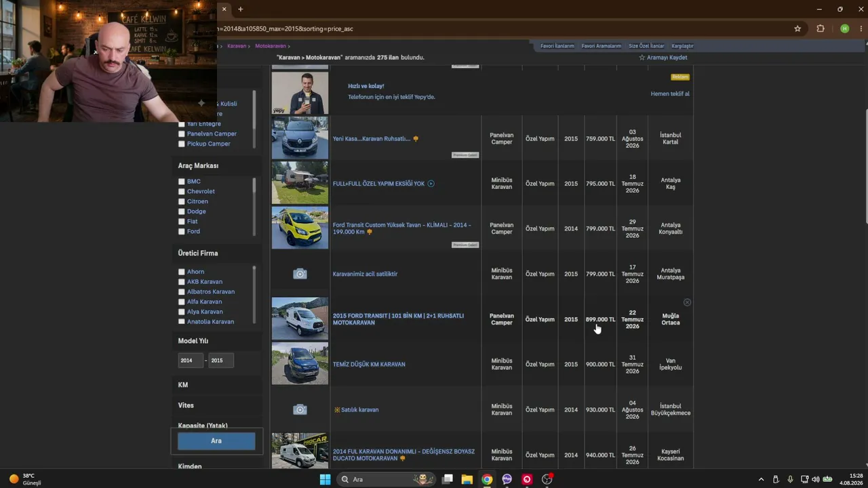Click the megaphone badge on 2014 FUL KARAVAN listing

click(x=402, y=458)
